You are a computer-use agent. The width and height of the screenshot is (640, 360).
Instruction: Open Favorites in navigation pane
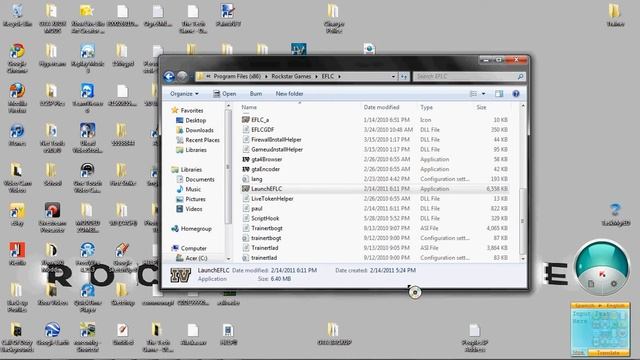[x=187, y=111]
